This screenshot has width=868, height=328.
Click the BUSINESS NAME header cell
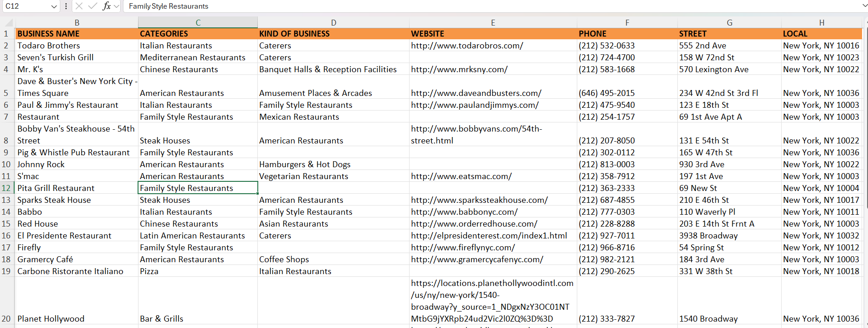pos(77,33)
